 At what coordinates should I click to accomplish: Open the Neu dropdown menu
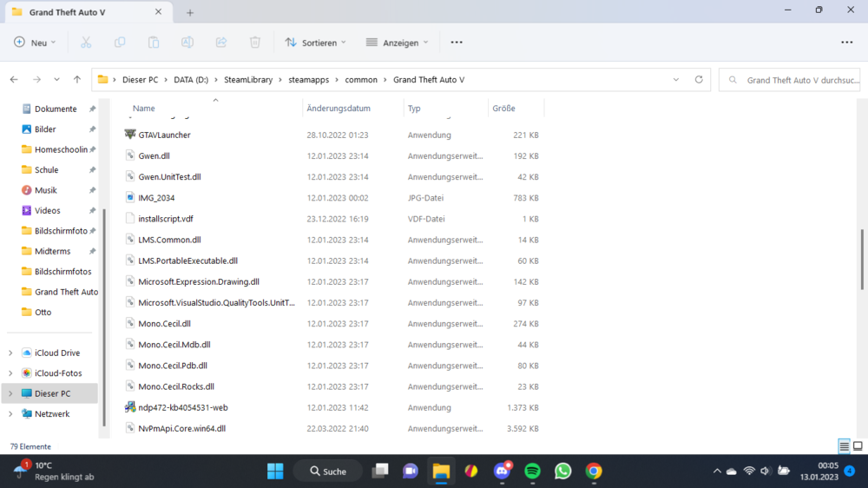click(35, 43)
